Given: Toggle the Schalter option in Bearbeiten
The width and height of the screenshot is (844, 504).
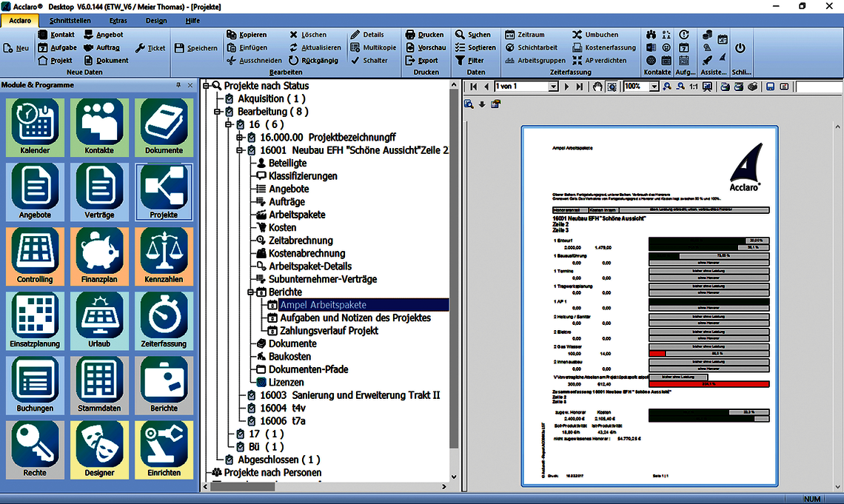Looking at the screenshot, I should click(x=369, y=60).
